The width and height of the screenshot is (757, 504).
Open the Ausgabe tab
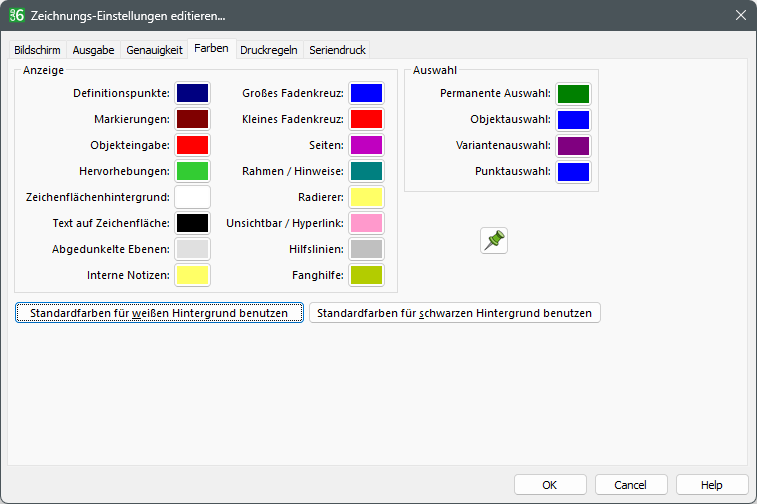coord(94,50)
